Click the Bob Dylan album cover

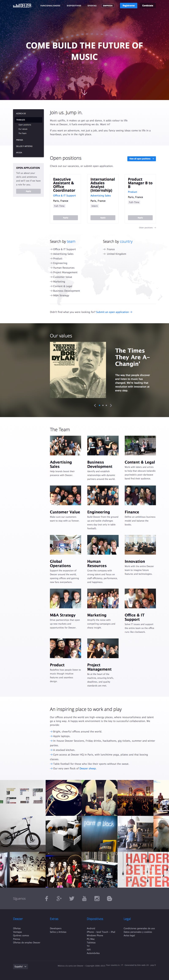pos(78,370)
